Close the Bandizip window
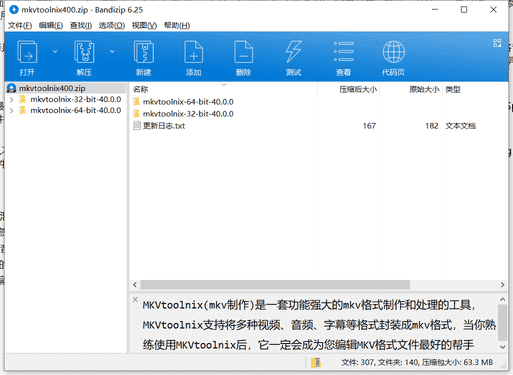The width and height of the screenshot is (513, 375). (493, 10)
